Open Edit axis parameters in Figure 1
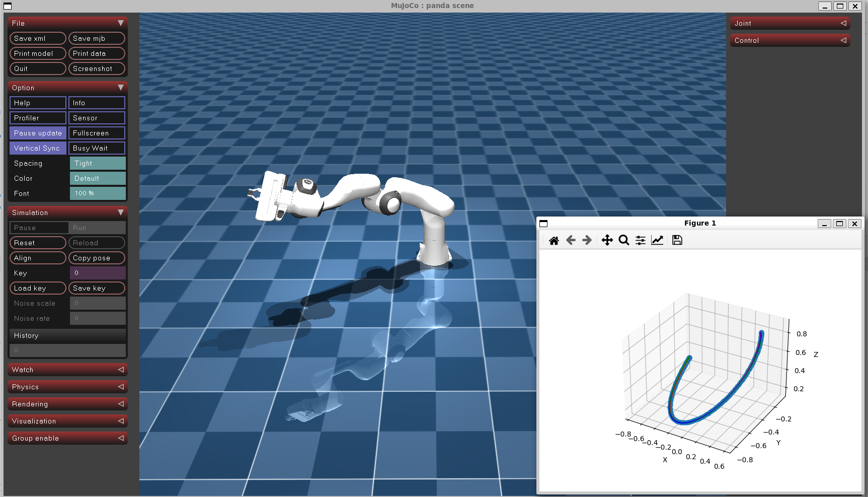The height and width of the screenshot is (497, 868). coord(657,240)
